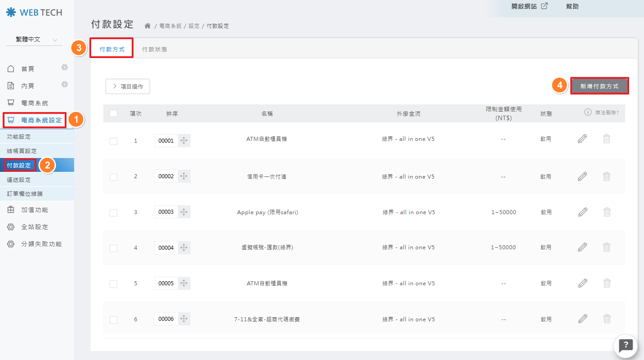Check the checkbox for row 1 ATM自動櫃員機
Image resolution: width=644 pixels, height=360 pixels.
click(x=113, y=141)
